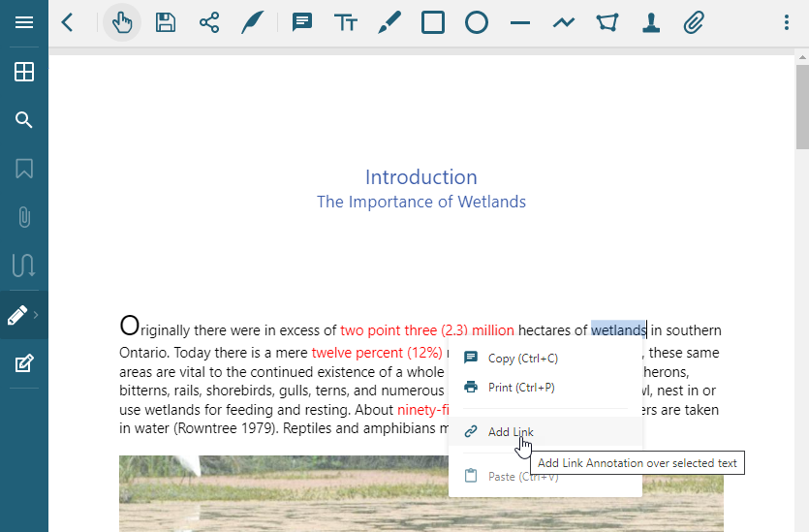Click the Introduction heading
This screenshot has width=809, height=532.
click(421, 177)
